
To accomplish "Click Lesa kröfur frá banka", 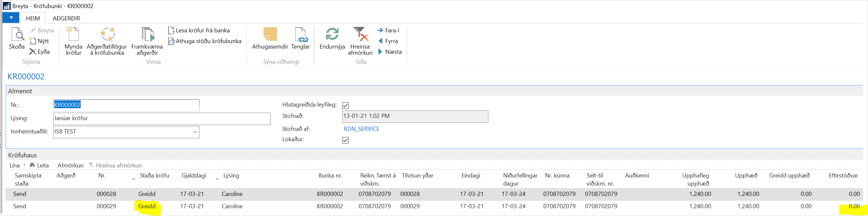I will point(202,30).
